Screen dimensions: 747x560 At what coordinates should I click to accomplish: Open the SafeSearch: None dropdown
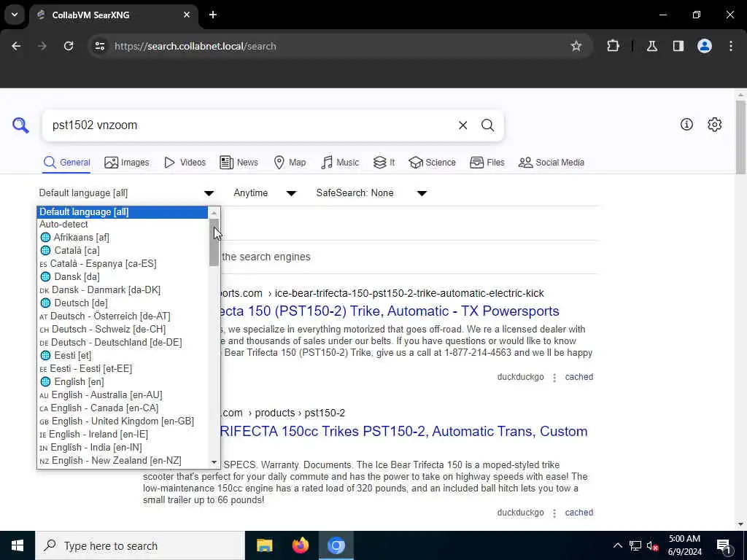click(371, 192)
